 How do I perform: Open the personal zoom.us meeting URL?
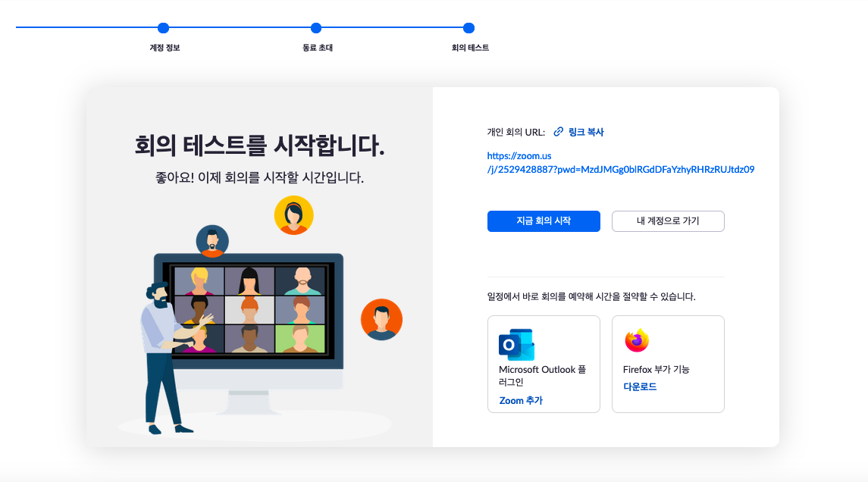pos(621,163)
